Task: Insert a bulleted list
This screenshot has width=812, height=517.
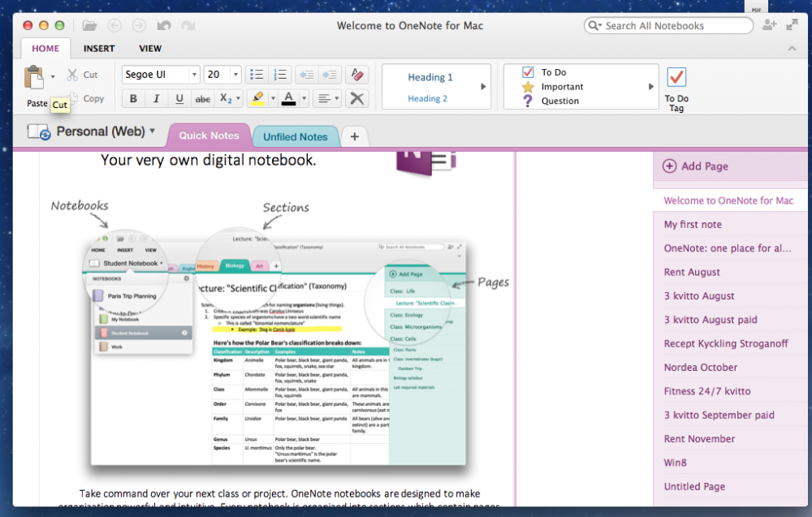Action: pyautogui.click(x=257, y=75)
